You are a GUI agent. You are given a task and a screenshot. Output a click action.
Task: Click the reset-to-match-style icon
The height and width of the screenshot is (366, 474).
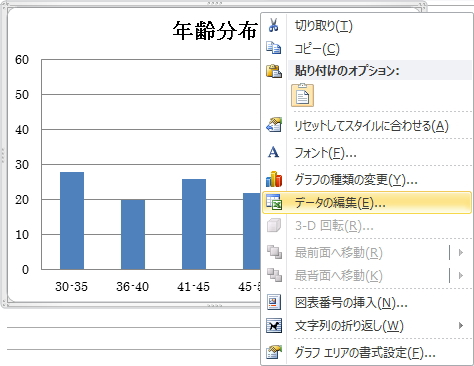point(274,125)
